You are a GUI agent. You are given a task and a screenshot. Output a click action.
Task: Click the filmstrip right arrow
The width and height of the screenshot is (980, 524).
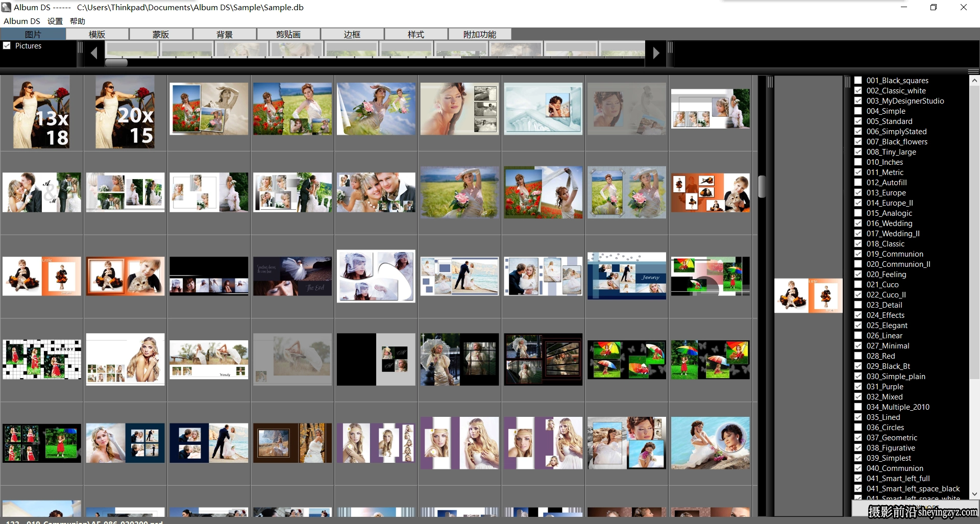click(x=656, y=53)
